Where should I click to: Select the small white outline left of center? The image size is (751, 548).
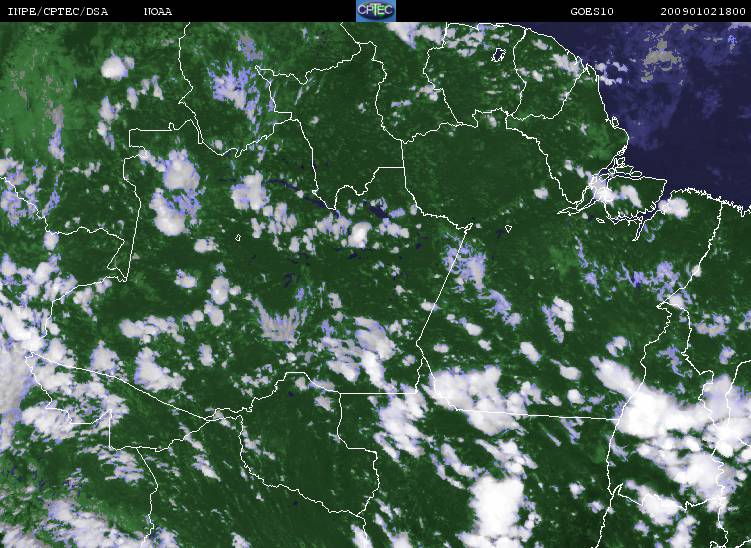coord(238,237)
